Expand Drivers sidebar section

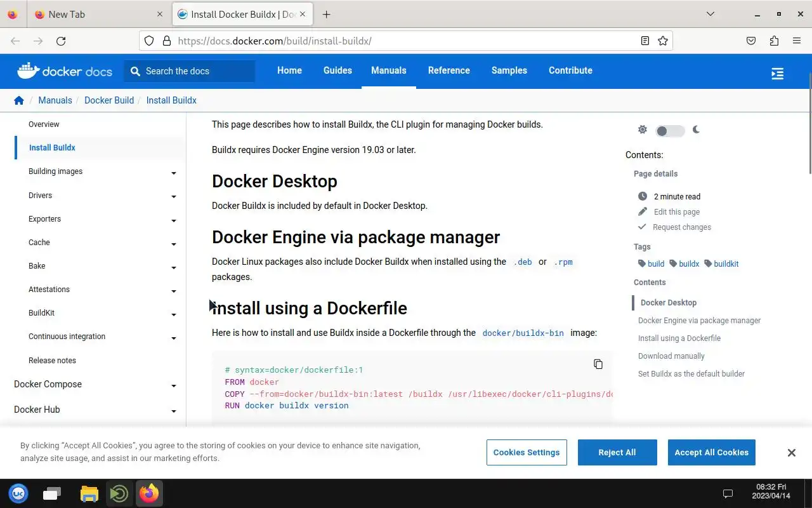[173, 197]
